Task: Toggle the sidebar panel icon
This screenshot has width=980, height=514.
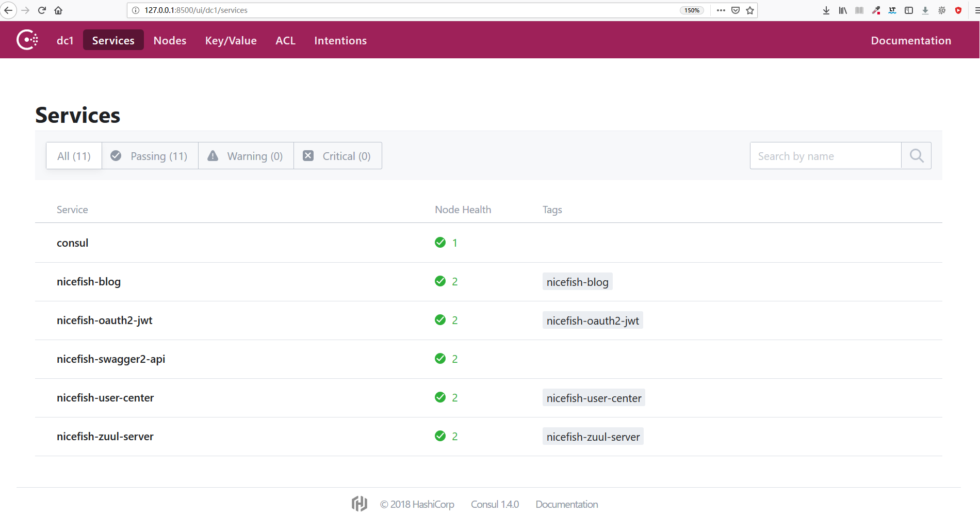Action: pyautogui.click(x=909, y=10)
